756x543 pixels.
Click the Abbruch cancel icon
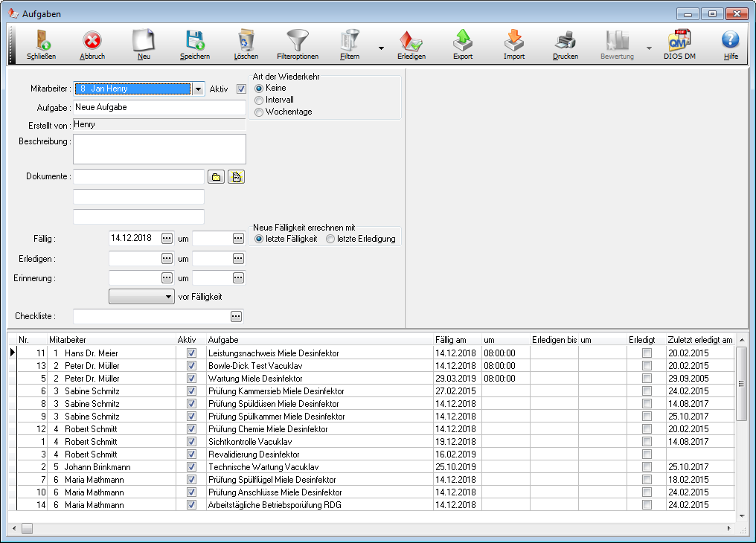92,41
